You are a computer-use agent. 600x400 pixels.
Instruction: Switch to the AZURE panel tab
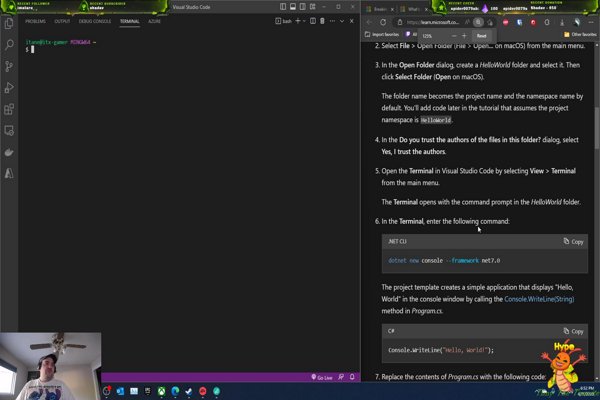154,21
